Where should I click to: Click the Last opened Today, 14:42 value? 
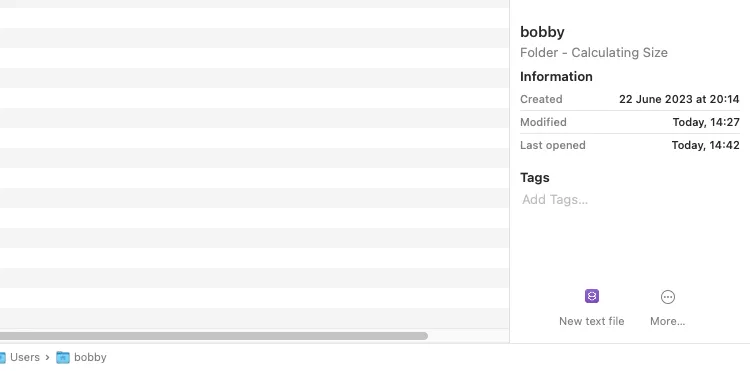pyautogui.click(x=706, y=145)
